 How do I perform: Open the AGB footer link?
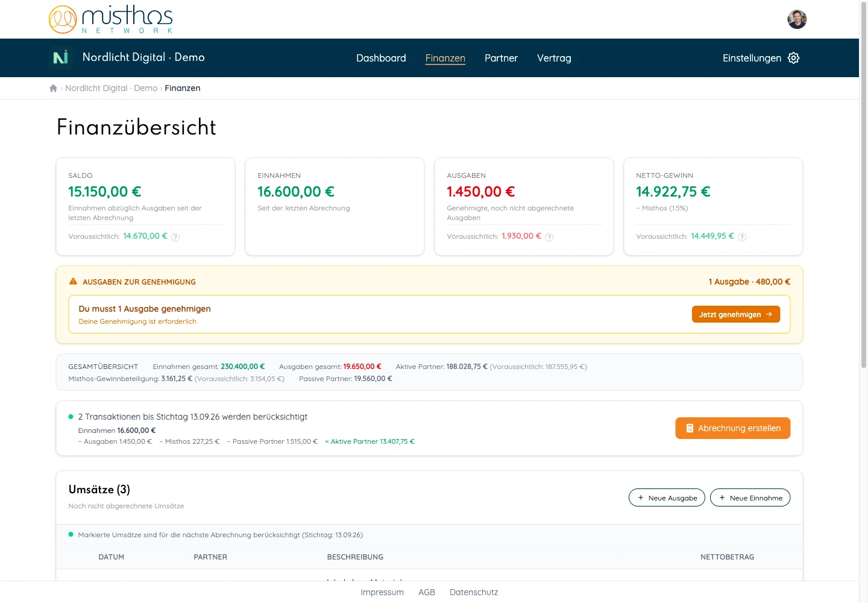(427, 592)
